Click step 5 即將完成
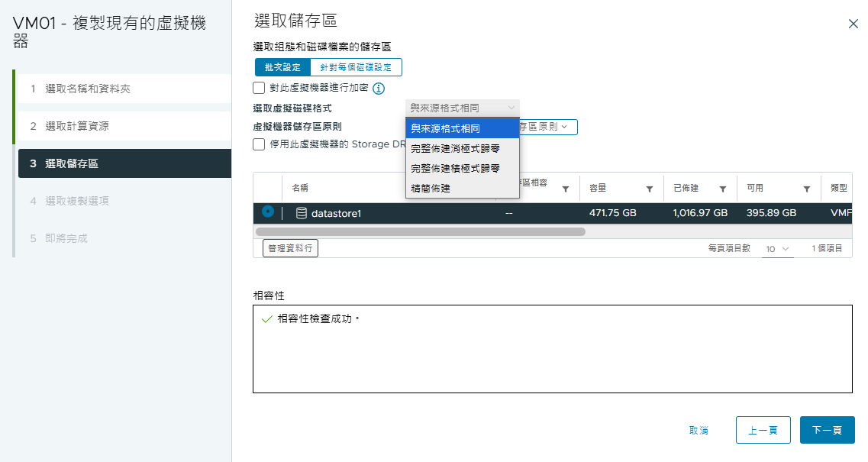Screen dimensions: 868x462 pyautogui.click(x=124, y=238)
